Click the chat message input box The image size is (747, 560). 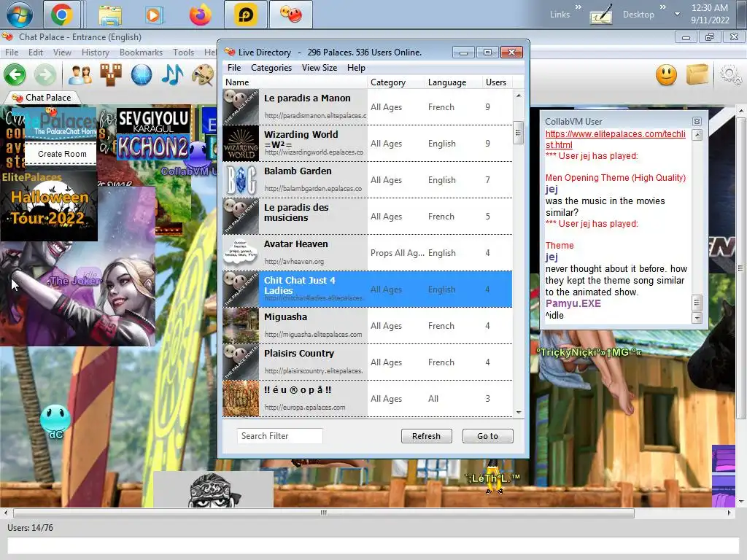click(373, 545)
